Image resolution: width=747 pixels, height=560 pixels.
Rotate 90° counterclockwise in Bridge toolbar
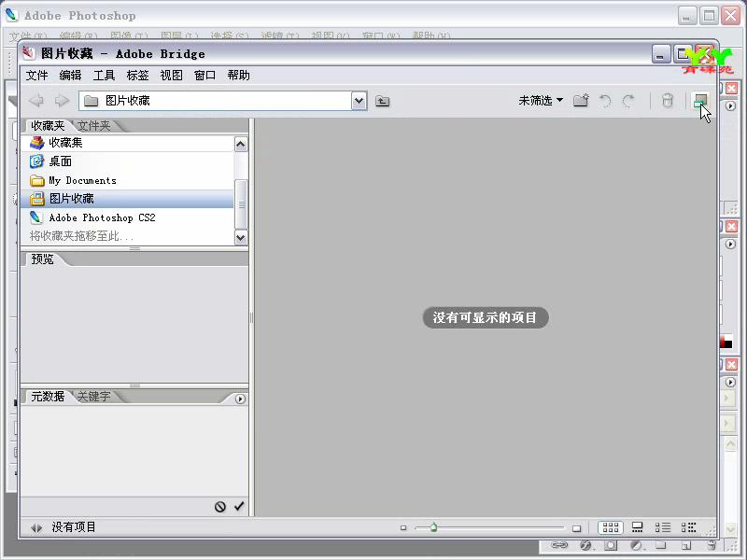pos(605,101)
